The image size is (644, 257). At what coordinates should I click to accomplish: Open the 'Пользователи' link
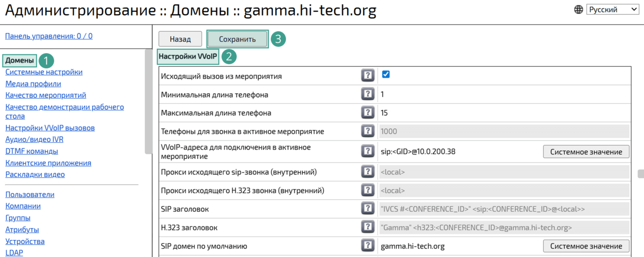point(30,194)
